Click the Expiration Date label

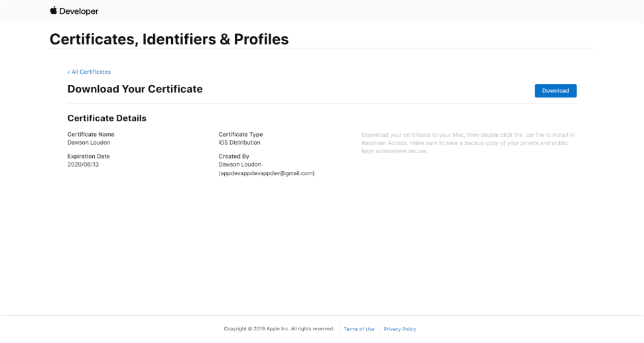pyautogui.click(x=88, y=157)
